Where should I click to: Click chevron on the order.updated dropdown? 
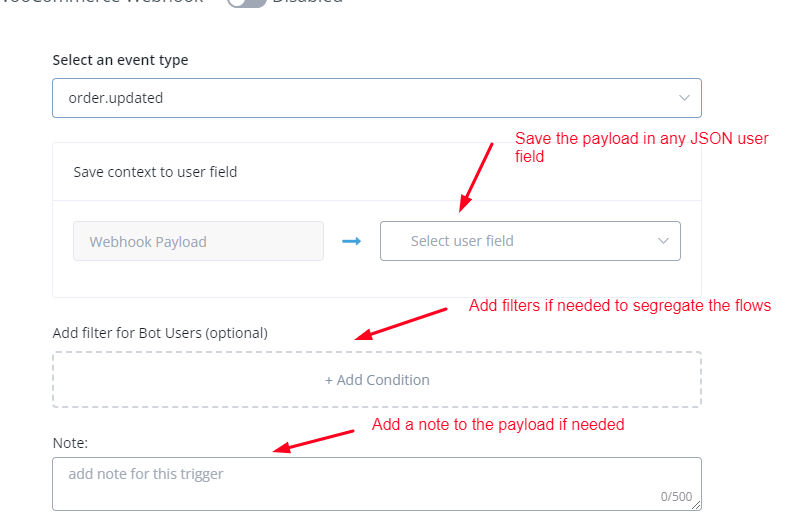click(x=684, y=98)
